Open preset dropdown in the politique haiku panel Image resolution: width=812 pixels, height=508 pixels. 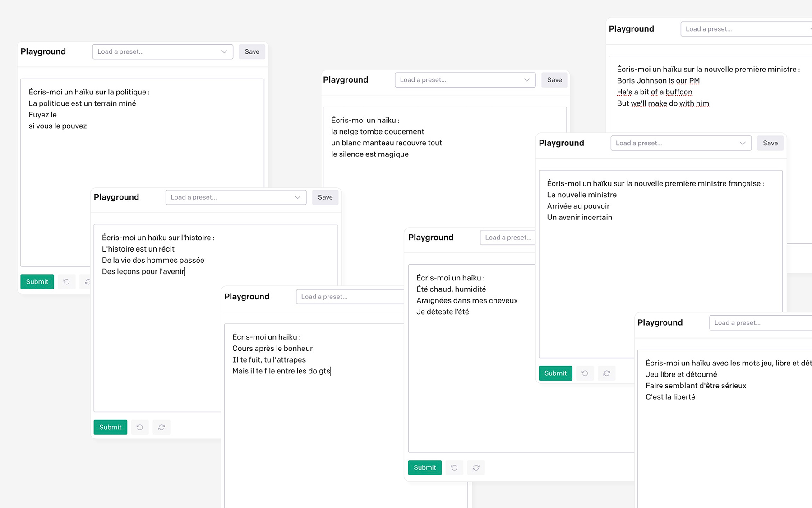pos(162,52)
